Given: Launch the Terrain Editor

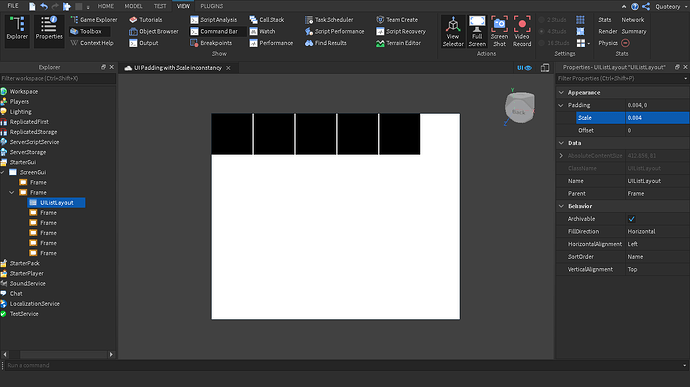Looking at the screenshot, I should point(399,43).
